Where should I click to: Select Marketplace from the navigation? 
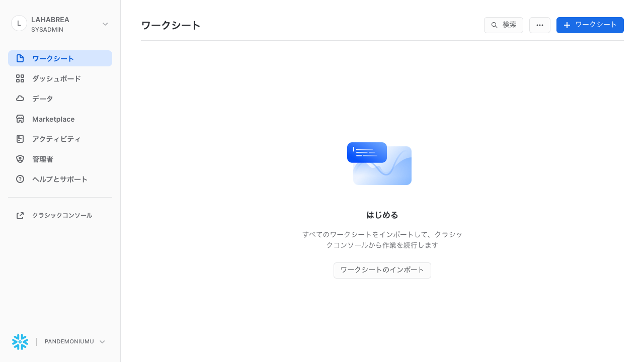tap(53, 119)
